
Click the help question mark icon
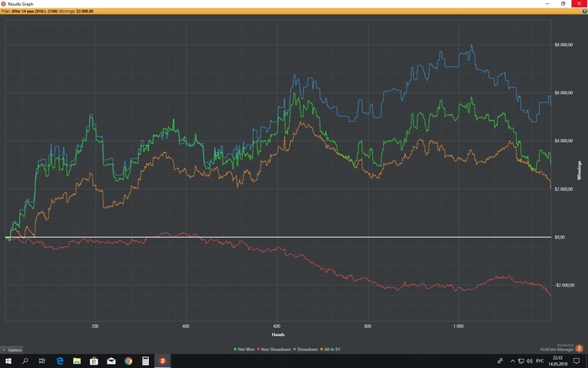585,11
